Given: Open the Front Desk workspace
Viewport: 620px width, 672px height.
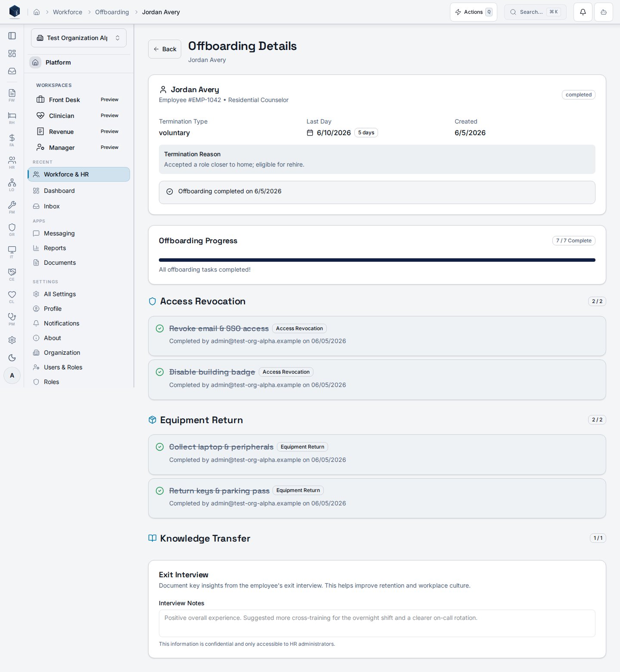Looking at the screenshot, I should pos(79,100).
